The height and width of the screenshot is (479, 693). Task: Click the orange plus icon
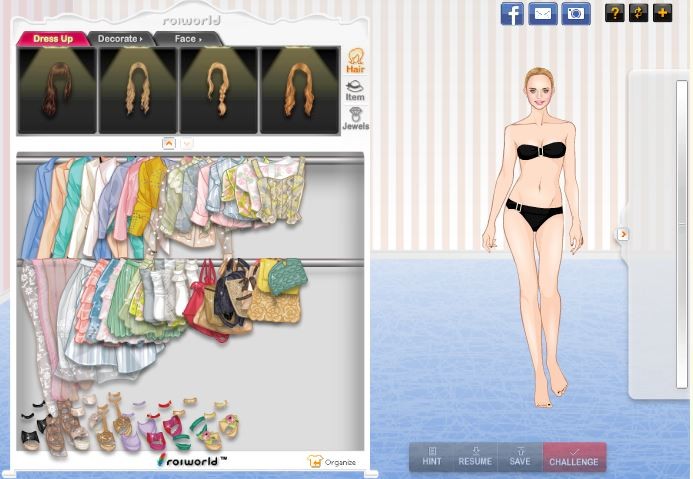click(x=662, y=13)
